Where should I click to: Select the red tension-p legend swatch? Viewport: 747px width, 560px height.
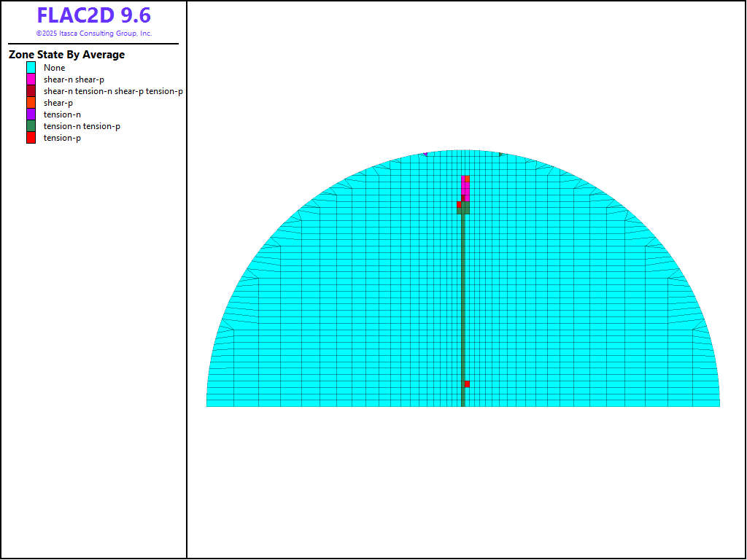click(31, 138)
